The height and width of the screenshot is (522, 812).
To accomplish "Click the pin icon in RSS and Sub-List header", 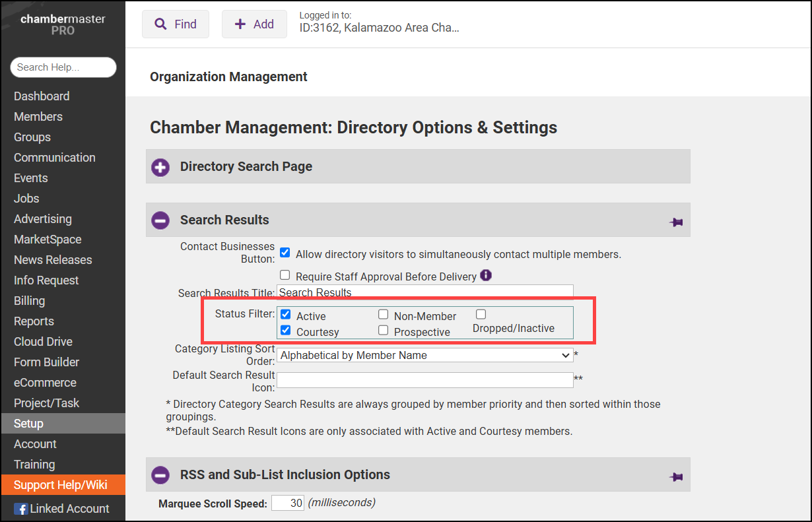I will tap(675, 476).
